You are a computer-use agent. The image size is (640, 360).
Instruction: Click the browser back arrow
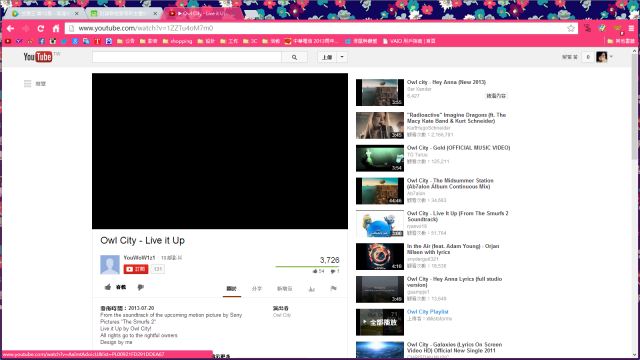click(x=11, y=29)
